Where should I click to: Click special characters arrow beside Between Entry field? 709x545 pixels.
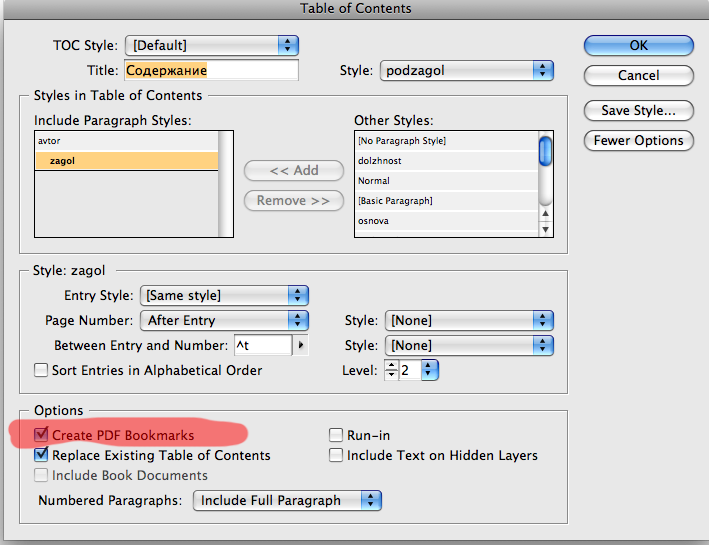(302, 345)
